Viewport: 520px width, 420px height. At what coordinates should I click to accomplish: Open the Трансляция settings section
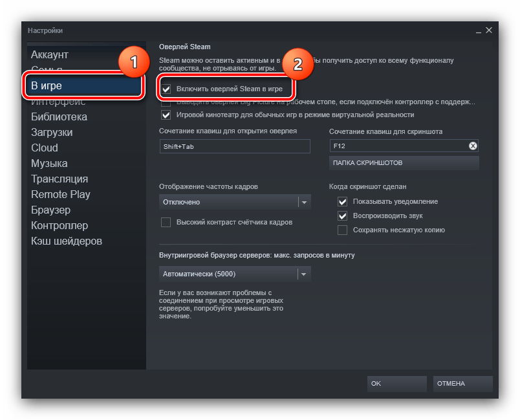[60, 179]
